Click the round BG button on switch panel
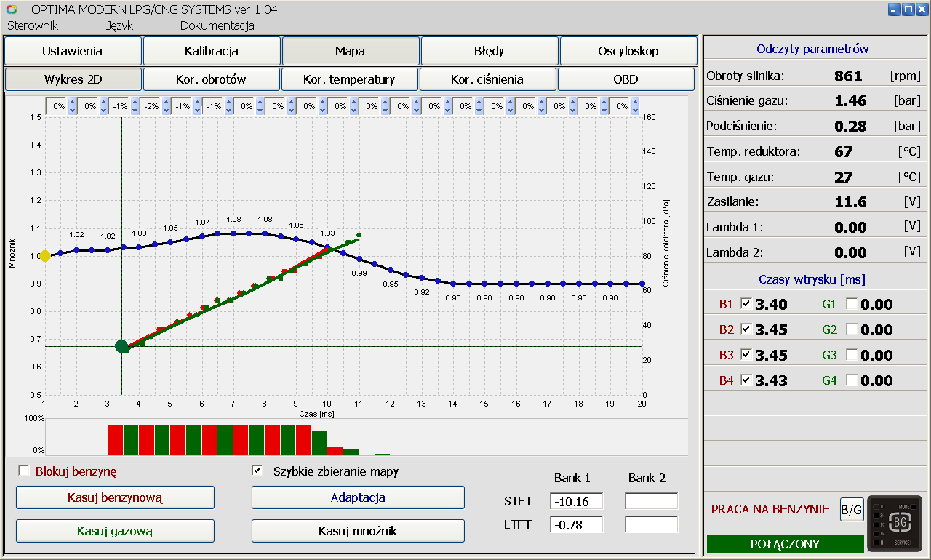Screen dimensions: 931x560 coord(900,521)
